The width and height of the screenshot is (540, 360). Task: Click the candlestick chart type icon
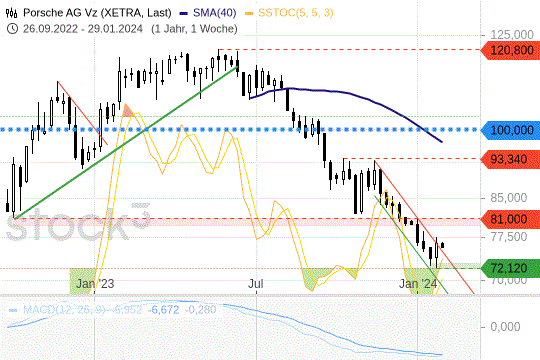pyautogui.click(x=11, y=13)
